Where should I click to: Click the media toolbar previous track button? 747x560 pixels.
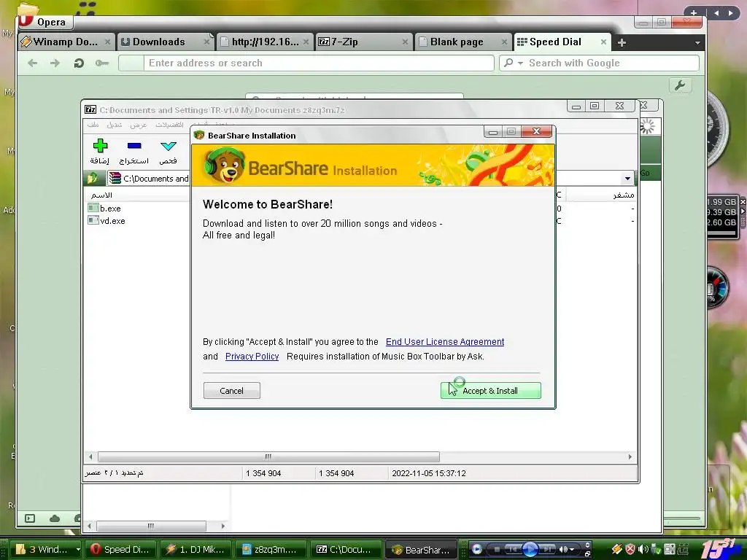pyautogui.click(x=514, y=549)
